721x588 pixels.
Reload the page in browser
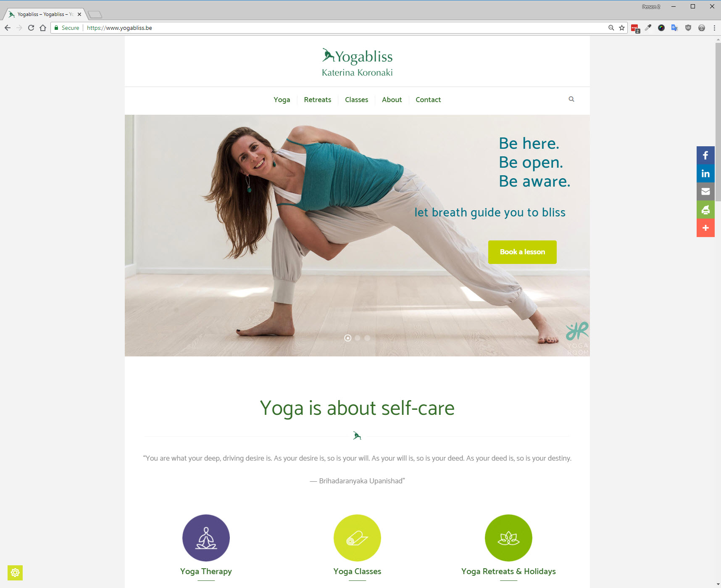(31, 28)
